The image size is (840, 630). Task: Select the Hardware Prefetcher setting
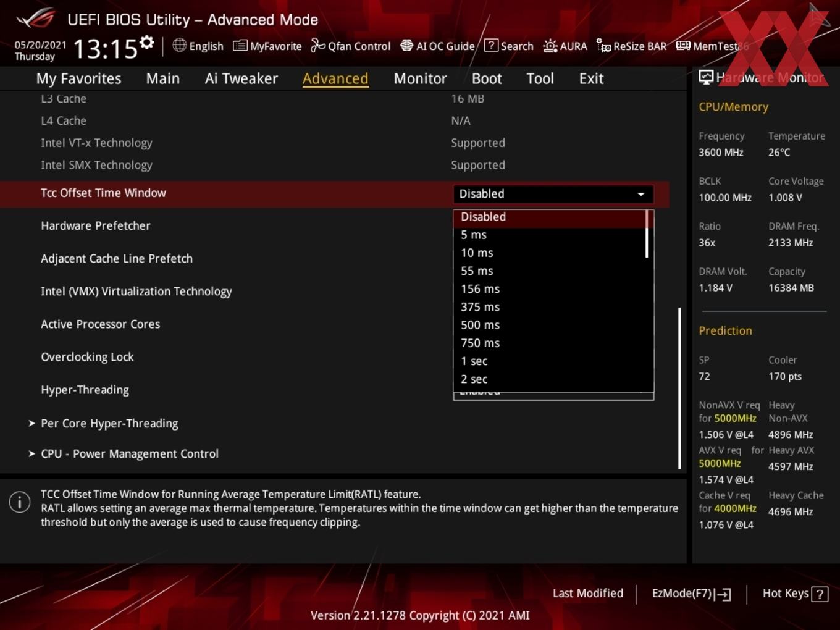96,225
